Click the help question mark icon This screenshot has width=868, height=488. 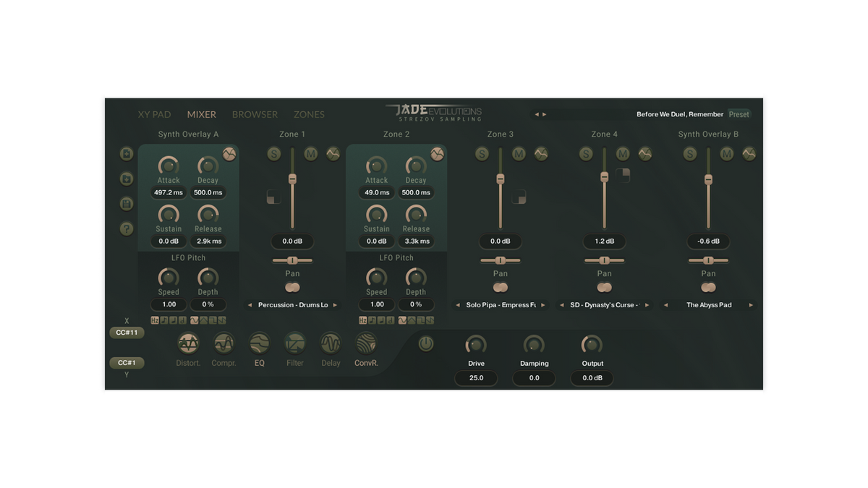coord(127,229)
